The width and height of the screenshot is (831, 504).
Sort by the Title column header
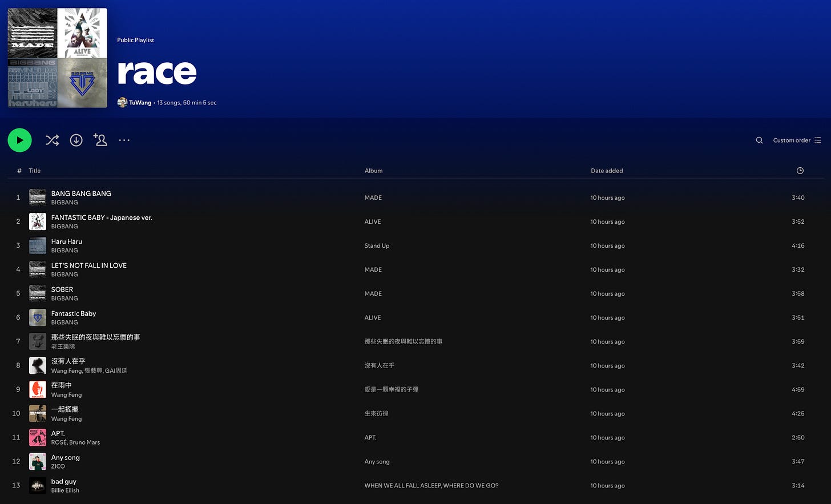(x=35, y=171)
